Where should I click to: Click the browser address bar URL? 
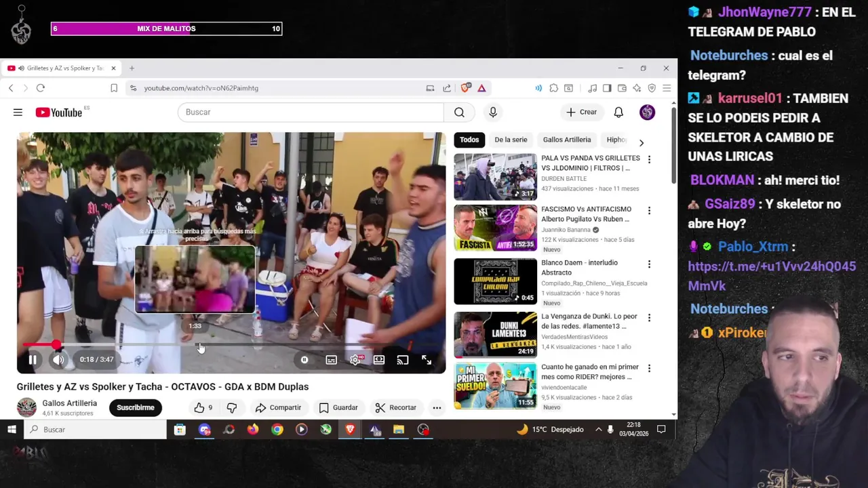[x=201, y=88]
